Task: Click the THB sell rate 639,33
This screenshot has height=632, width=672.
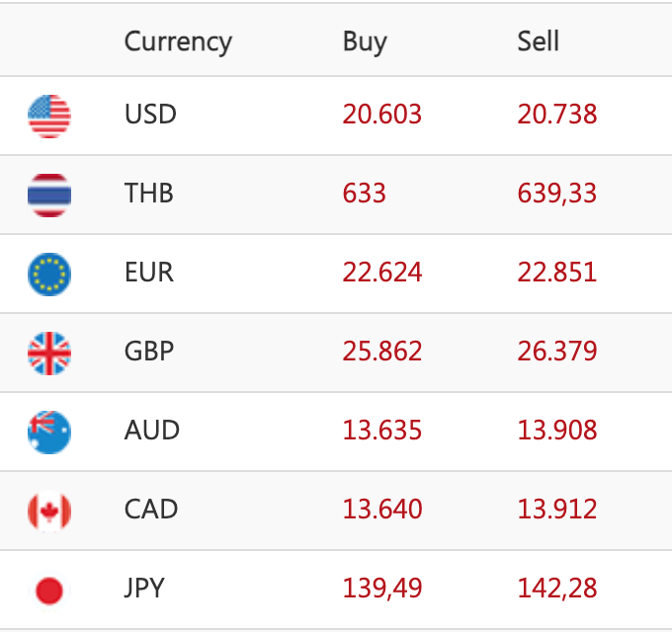Action: tap(557, 194)
